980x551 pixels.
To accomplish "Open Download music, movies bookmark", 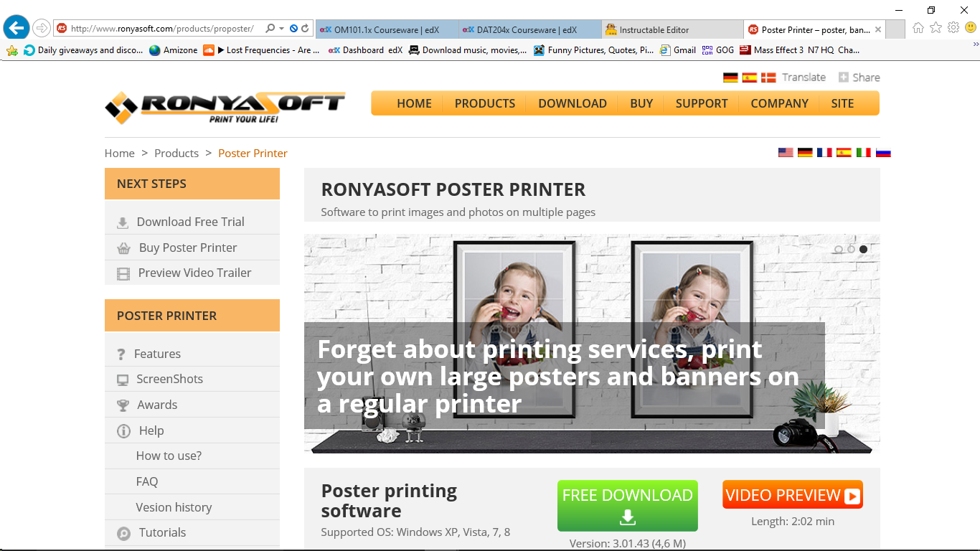I will click(468, 50).
